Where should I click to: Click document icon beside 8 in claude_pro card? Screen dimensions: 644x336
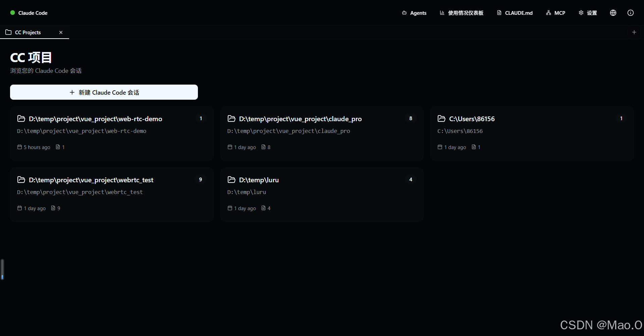[263, 147]
